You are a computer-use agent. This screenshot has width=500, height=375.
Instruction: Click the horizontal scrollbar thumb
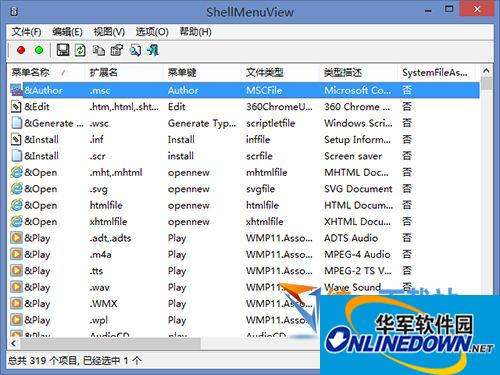(110, 343)
